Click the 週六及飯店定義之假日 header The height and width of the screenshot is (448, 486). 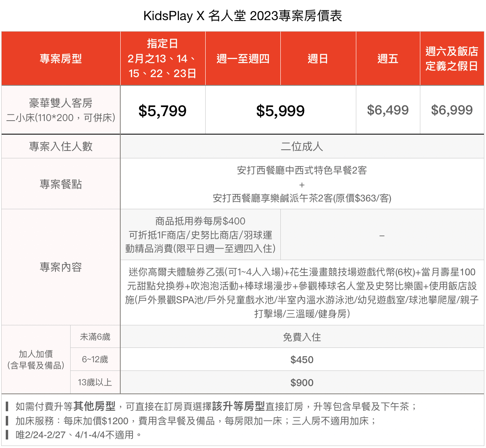click(452, 58)
